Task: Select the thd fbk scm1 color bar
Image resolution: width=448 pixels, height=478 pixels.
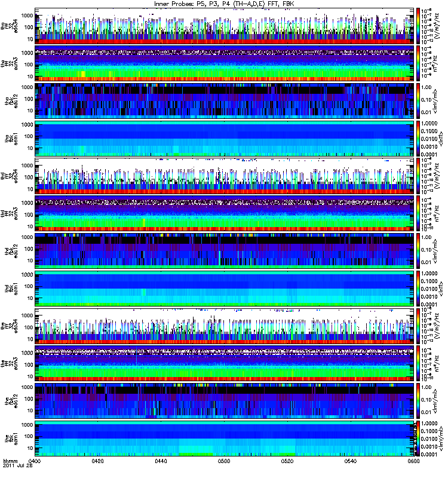Action: 418,289
